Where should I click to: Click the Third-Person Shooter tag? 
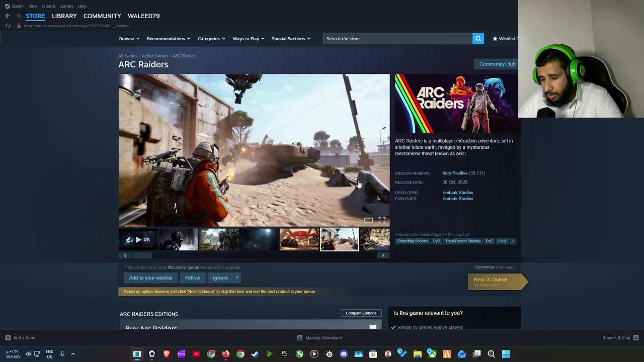coord(463,241)
